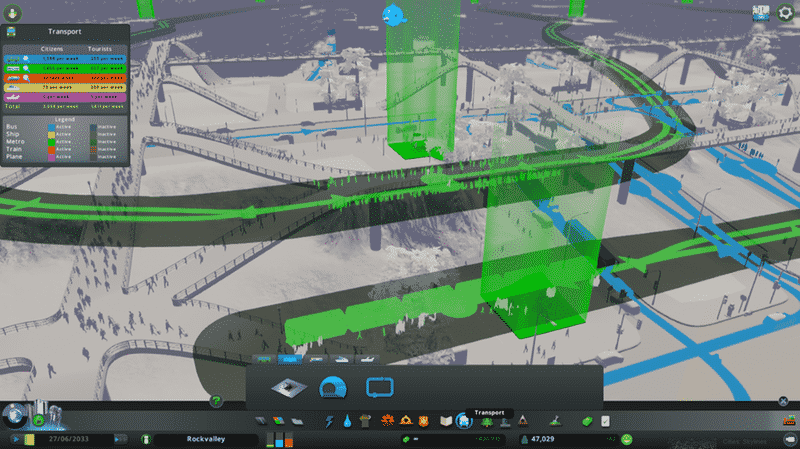Select the metro line loop tool

click(380, 386)
